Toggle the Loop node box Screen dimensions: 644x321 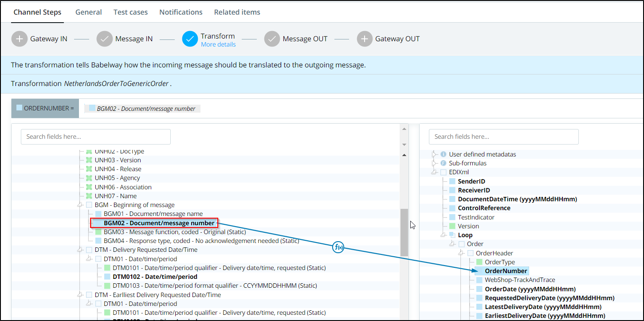click(x=452, y=235)
